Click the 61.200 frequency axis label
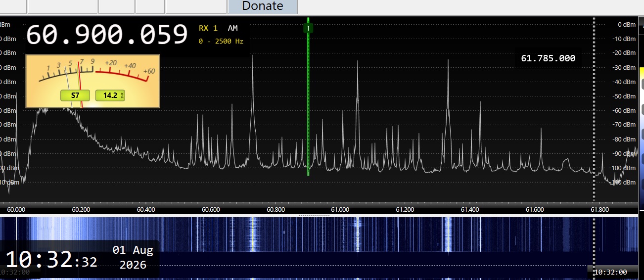The image size is (644, 280). 405,210
